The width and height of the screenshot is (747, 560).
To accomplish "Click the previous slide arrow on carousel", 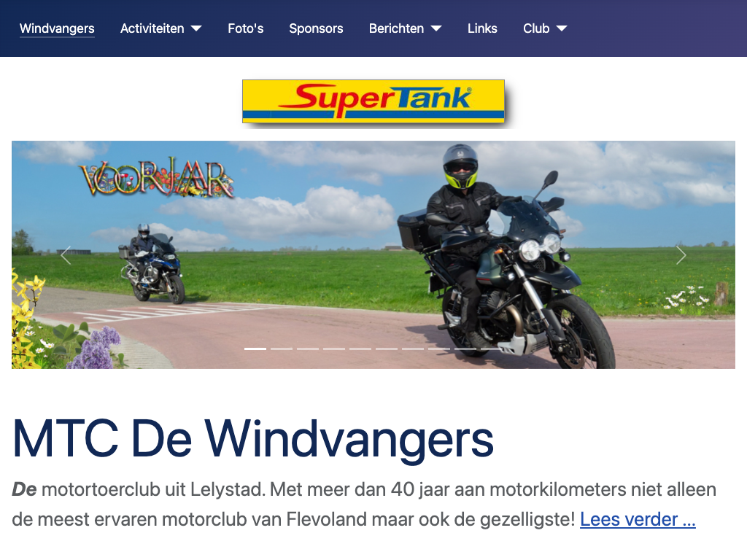I will coord(66,255).
